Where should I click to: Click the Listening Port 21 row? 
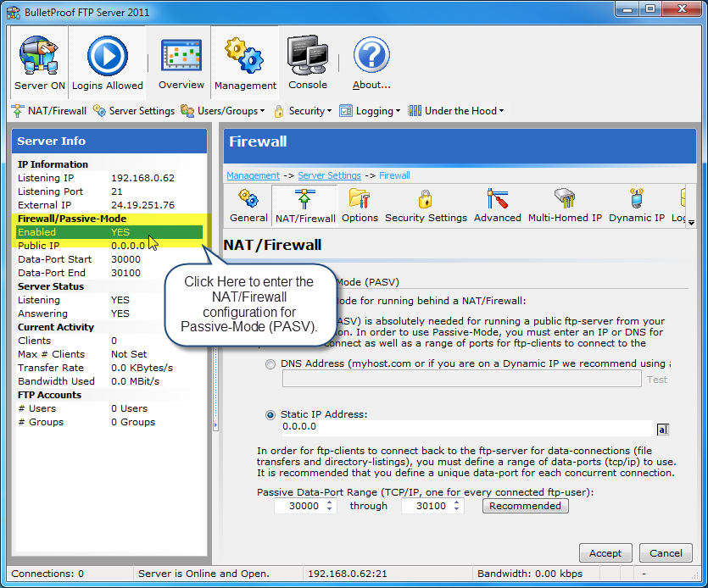click(109, 191)
